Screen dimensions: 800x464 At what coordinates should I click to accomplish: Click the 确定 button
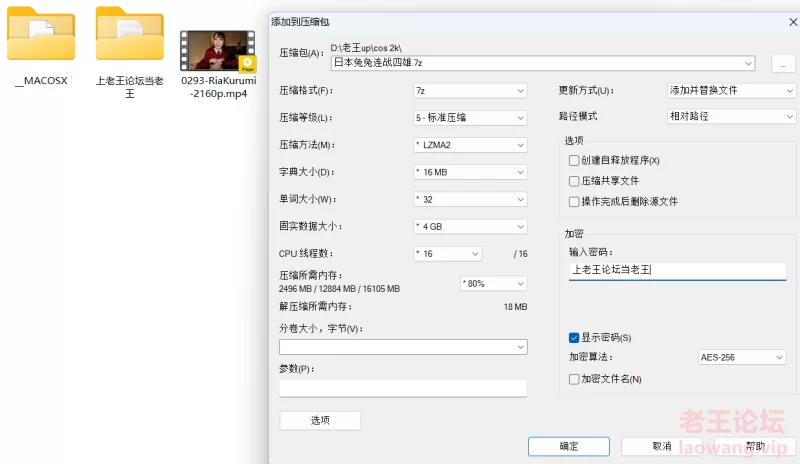(x=569, y=446)
